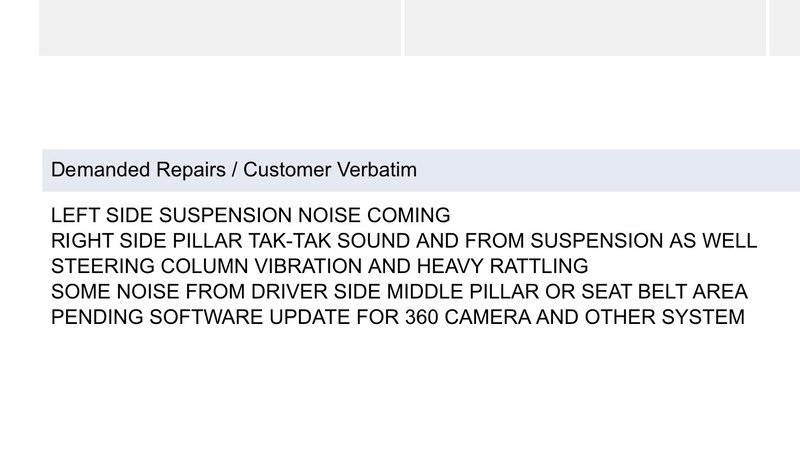This screenshot has height=450, width=800.
Task: Select the PENDING SOFTWARE UPDATE line
Action: [397, 317]
